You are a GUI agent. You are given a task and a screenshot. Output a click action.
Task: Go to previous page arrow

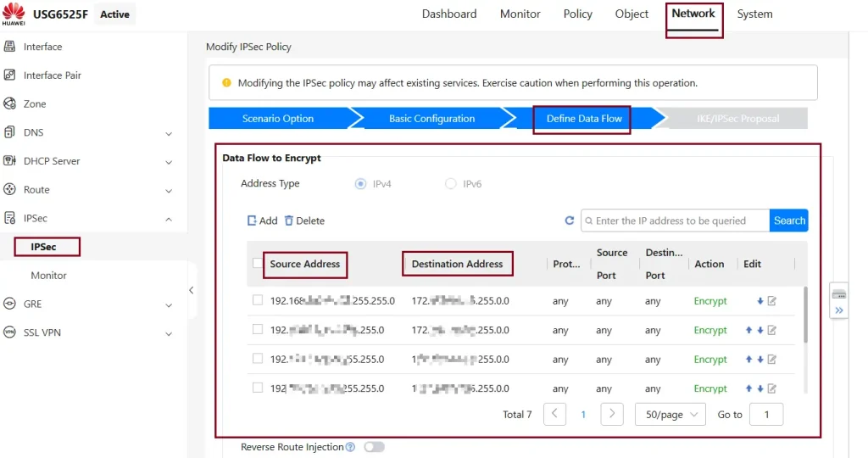coord(554,414)
